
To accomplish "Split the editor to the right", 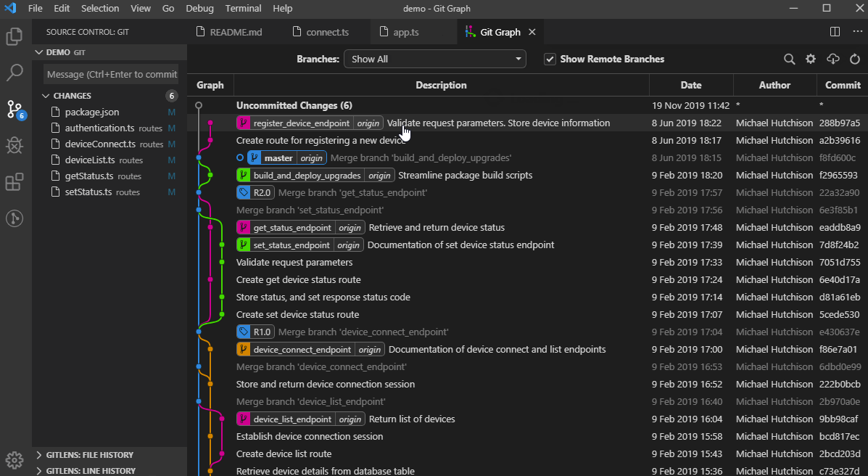I will (835, 32).
